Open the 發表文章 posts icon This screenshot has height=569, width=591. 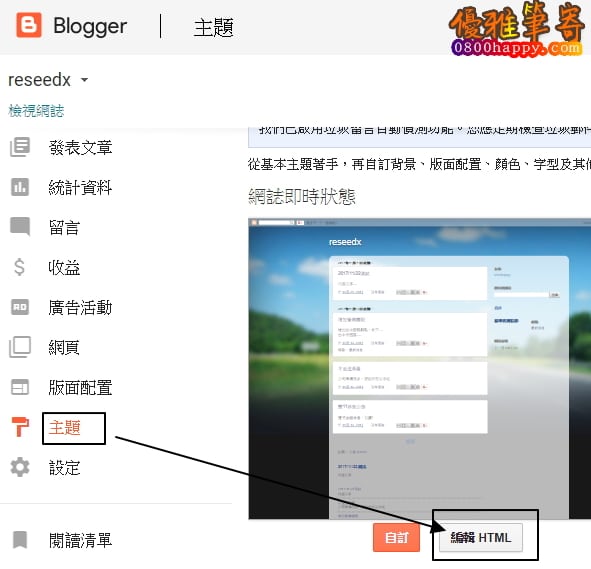(20, 147)
